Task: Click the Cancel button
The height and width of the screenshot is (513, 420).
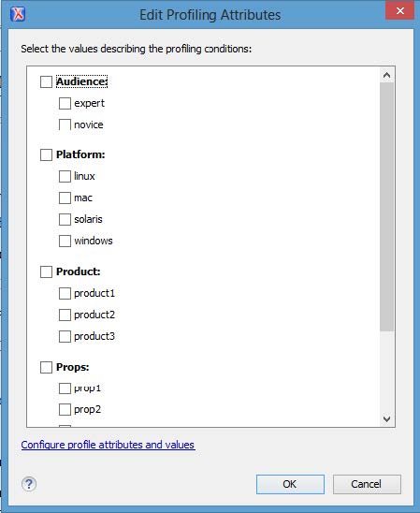Action: pos(367,484)
